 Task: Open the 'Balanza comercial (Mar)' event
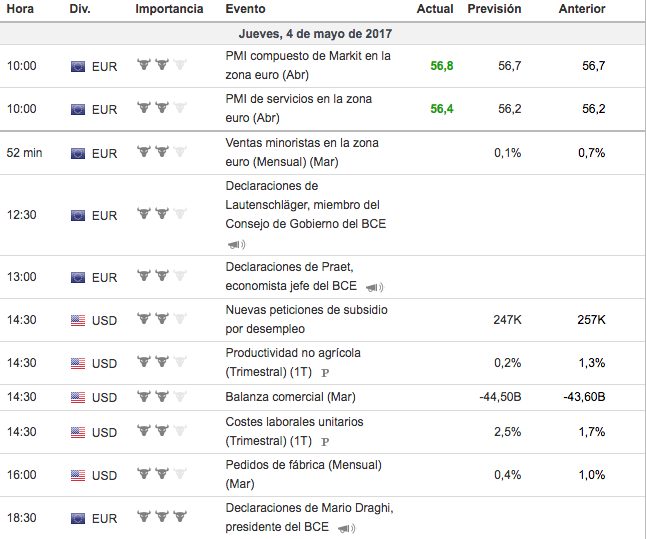pos(290,397)
